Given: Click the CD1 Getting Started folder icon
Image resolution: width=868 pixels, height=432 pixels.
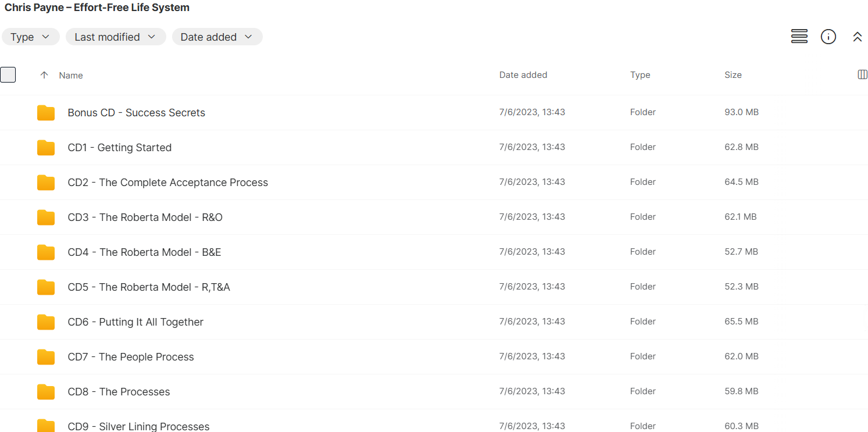Looking at the screenshot, I should click(x=46, y=148).
